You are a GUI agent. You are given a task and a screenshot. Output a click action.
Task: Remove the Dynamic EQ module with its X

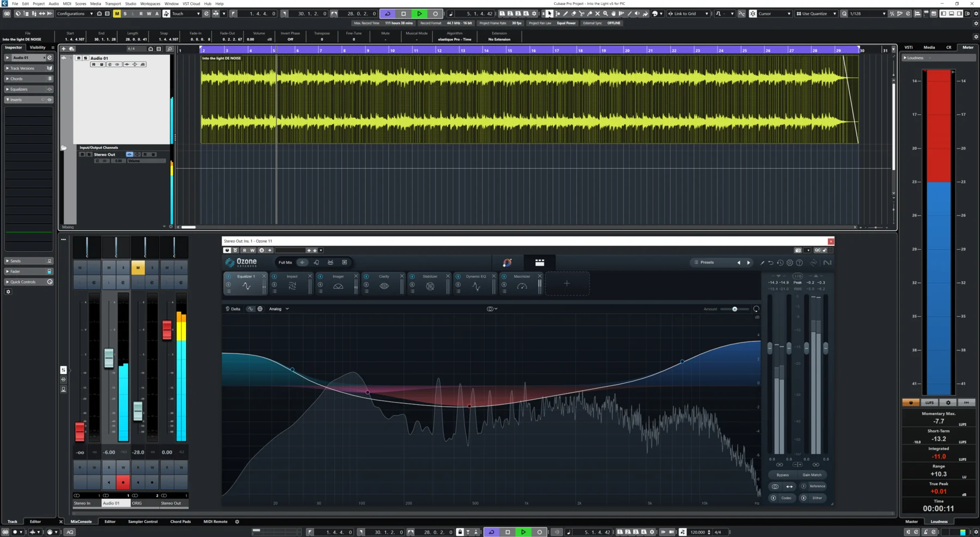coord(493,275)
